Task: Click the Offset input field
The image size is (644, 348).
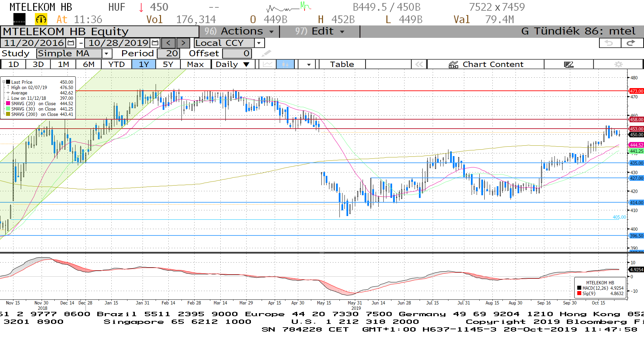Action: [237, 53]
